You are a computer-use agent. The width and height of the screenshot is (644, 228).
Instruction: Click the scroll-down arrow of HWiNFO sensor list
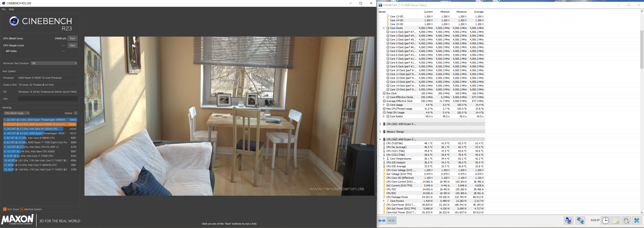642,213
